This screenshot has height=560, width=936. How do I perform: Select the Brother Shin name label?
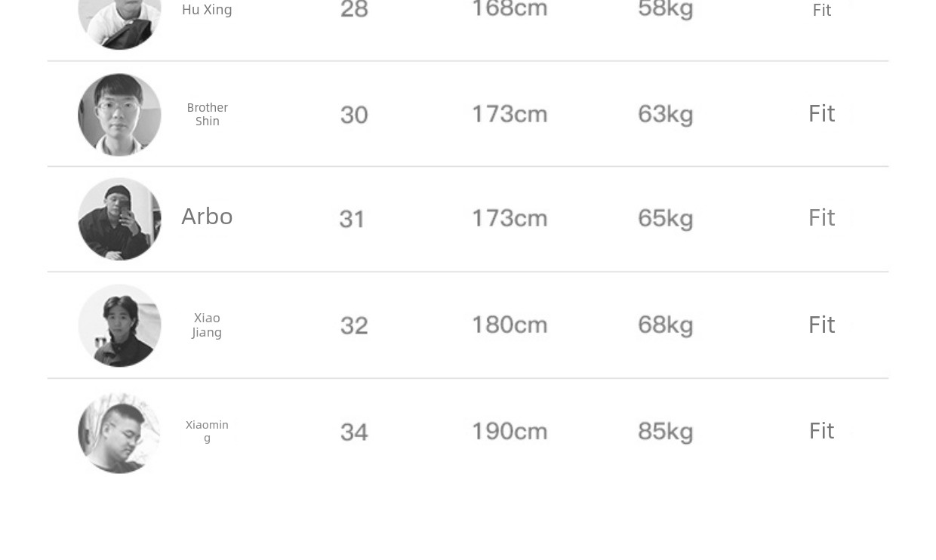point(207,114)
